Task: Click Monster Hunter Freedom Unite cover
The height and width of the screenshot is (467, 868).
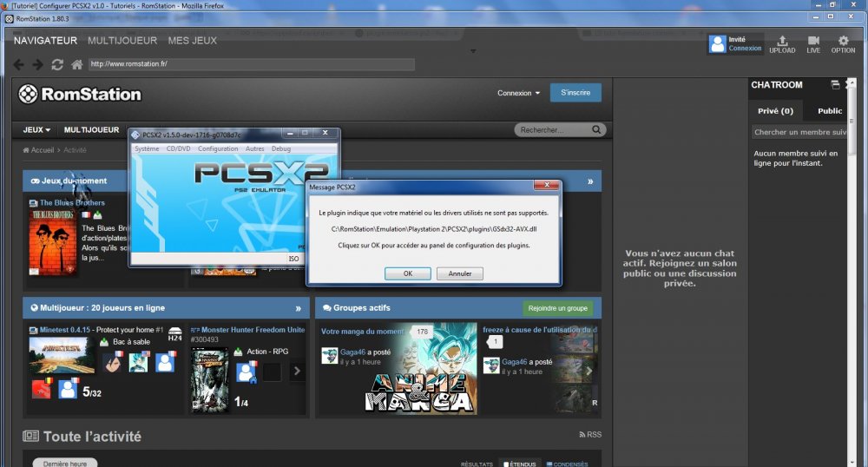Action: coord(209,379)
